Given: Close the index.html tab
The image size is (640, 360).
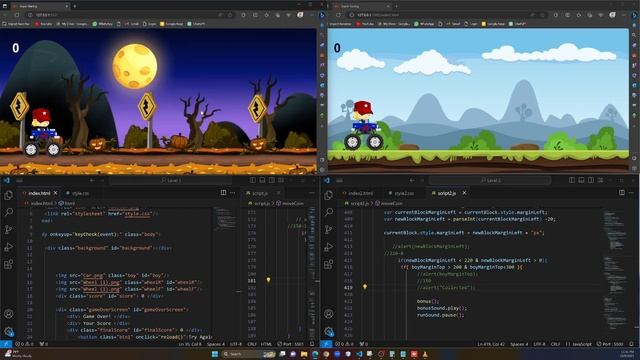Looking at the screenshot, I should tap(56, 193).
